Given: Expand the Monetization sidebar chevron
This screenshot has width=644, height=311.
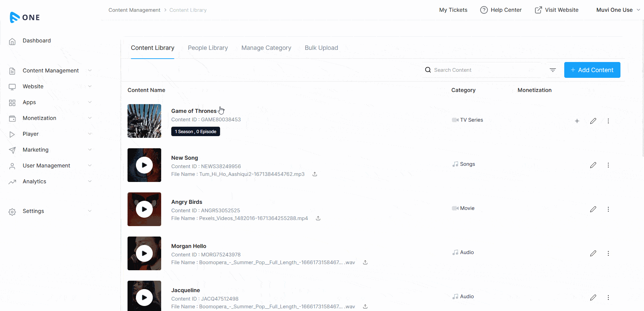Looking at the screenshot, I should tap(90, 118).
